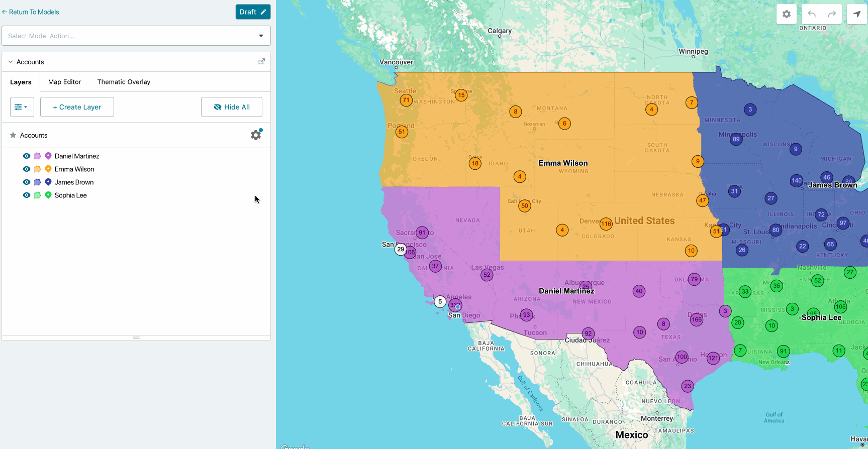Click Emma Wilson orange territory shape icon

point(37,169)
